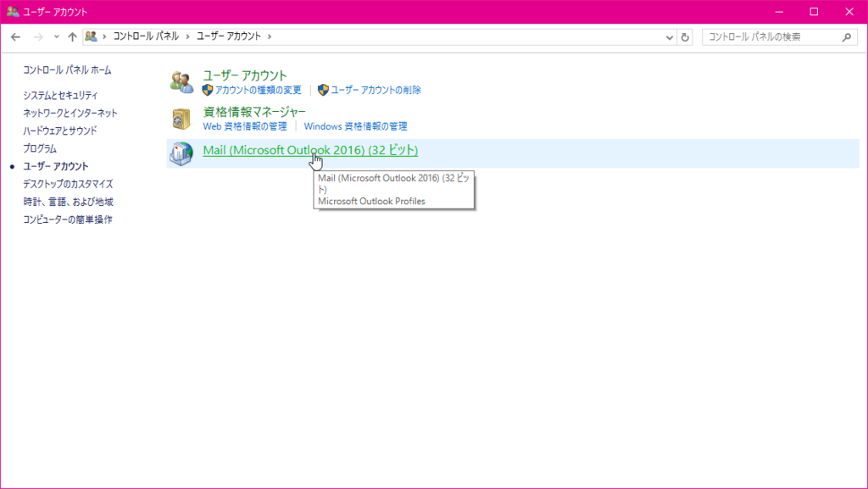Open Windows 資格情報の管理 link

tap(355, 126)
